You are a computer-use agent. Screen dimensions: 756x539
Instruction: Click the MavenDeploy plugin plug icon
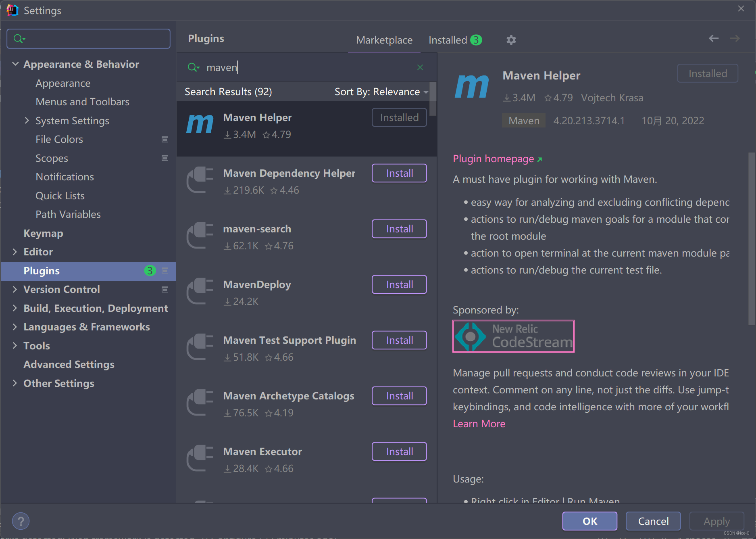point(200,291)
